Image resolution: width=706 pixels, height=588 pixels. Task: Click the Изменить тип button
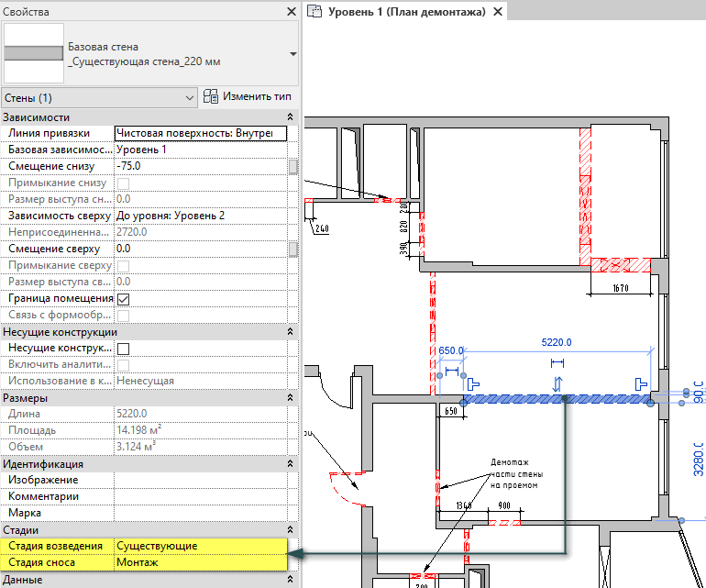point(248,96)
